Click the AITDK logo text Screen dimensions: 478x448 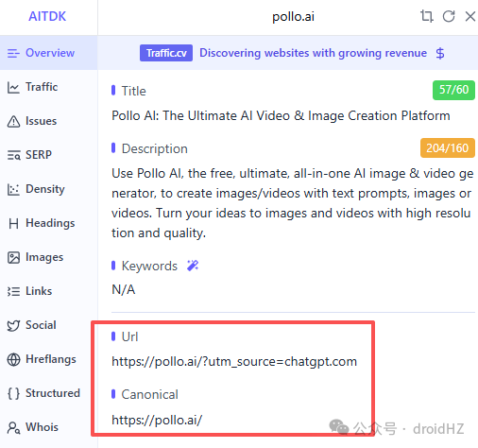[x=47, y=16]
